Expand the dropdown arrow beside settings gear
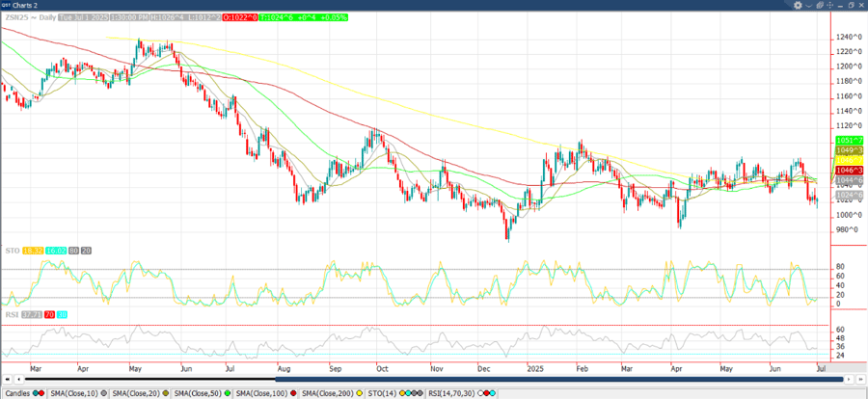 (x=807, y=6)
